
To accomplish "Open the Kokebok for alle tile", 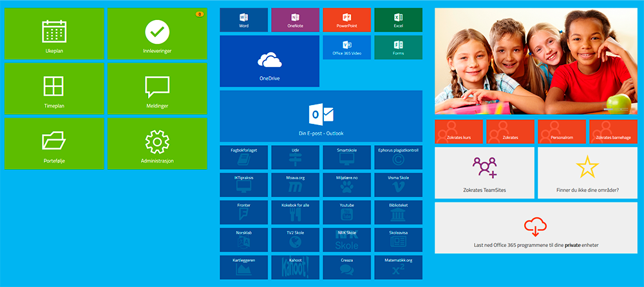I will click(296, 212).
